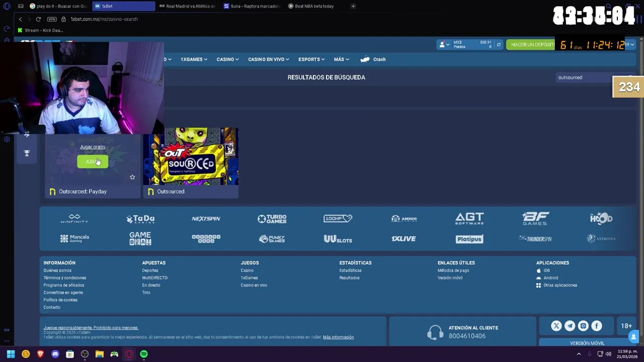Viewport: 644px width, 362px height.
Task: Open Programa de afiliados link
Action: (x=63, y=285)
